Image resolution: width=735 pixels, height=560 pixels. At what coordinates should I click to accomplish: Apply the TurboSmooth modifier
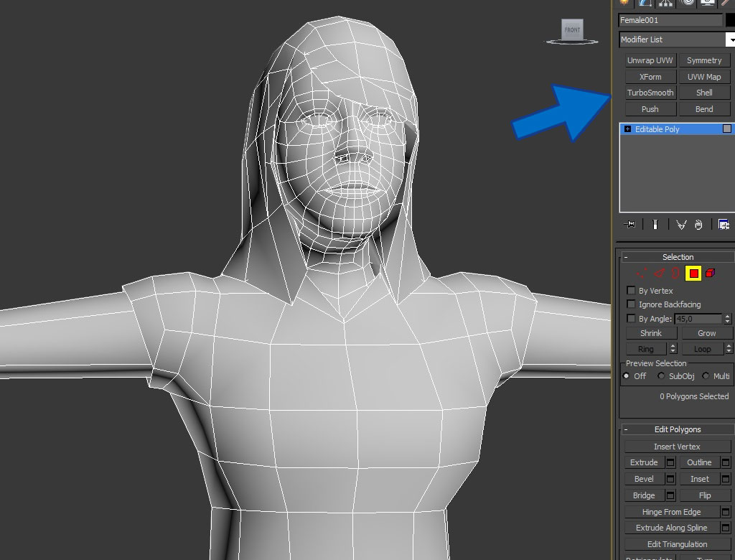pyautogui.click(x=650, y=93)
